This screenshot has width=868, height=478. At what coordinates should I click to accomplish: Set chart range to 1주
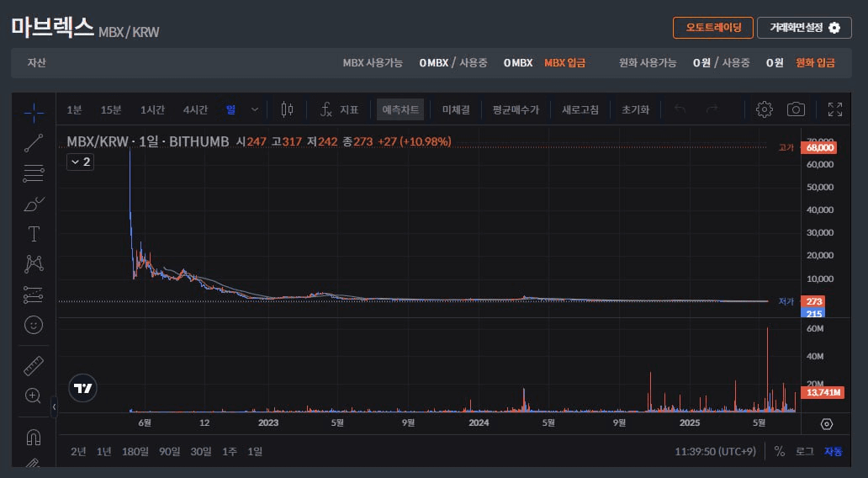click(x=229, y=451)
